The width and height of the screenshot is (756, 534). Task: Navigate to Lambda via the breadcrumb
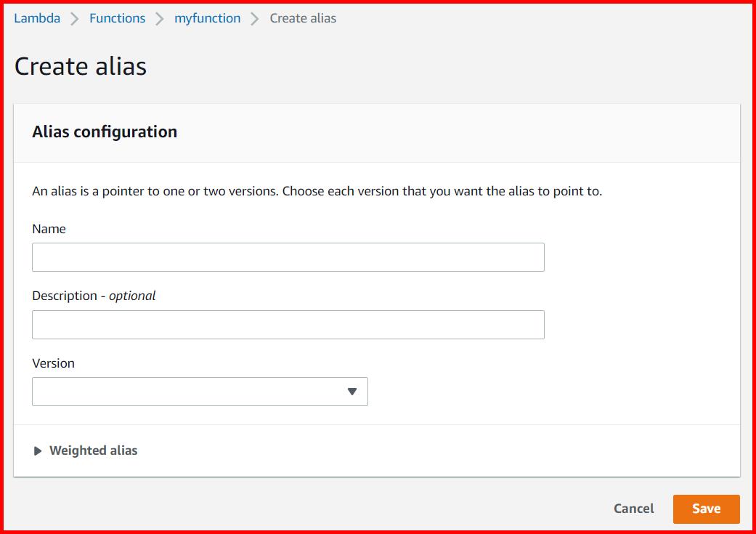(x=37, y=18)
